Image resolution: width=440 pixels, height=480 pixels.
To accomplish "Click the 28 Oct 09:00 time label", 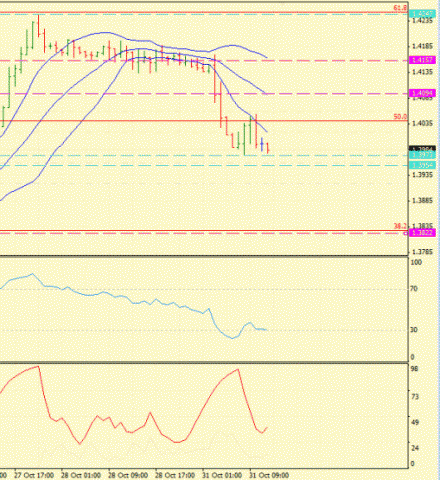I will [x=128, y=475].
